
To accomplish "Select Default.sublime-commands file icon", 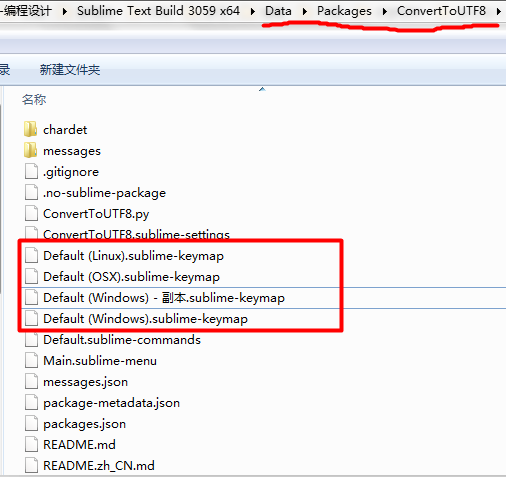I will 31,339.
